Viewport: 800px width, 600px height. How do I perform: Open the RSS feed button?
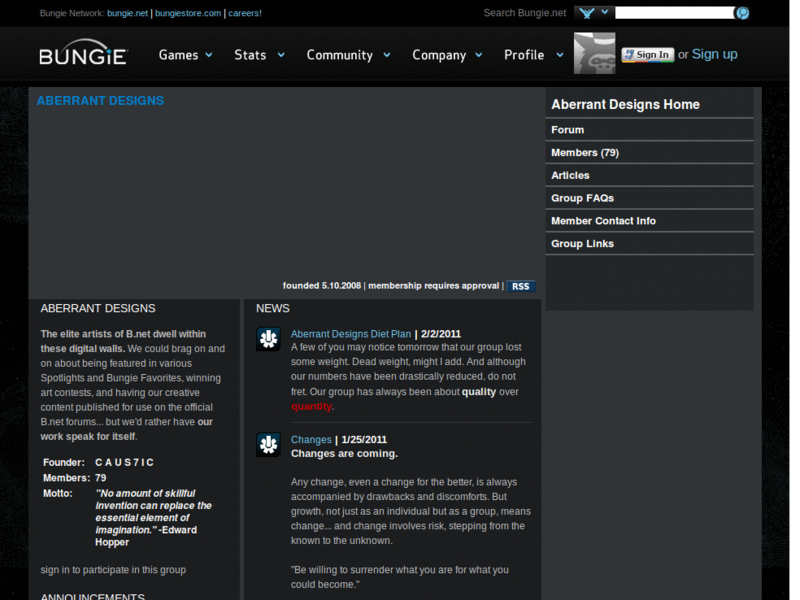tap(520, 286)
